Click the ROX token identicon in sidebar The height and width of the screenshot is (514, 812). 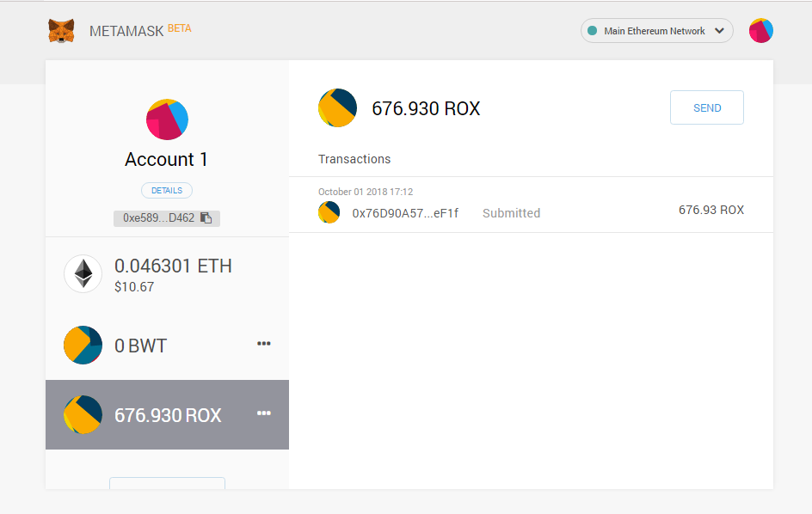pyautogui.click(x=83, y=414)
